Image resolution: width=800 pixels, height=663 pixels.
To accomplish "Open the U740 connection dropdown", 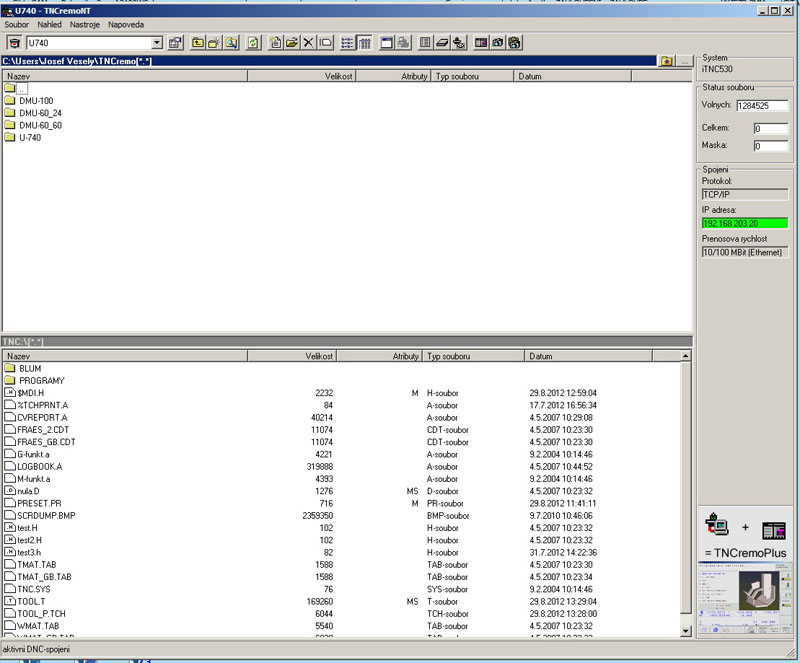I will point(157,43).
